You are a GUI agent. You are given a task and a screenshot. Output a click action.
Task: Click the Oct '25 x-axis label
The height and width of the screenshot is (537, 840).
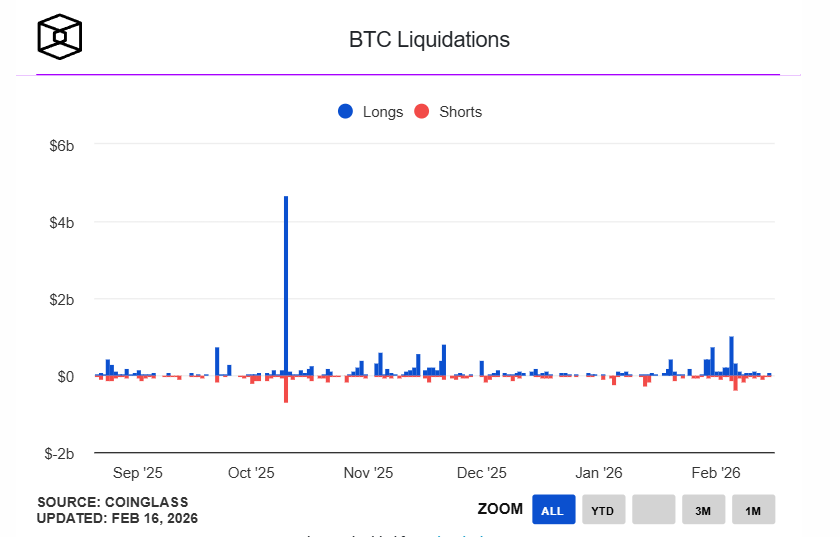click(x=251, y=473)
